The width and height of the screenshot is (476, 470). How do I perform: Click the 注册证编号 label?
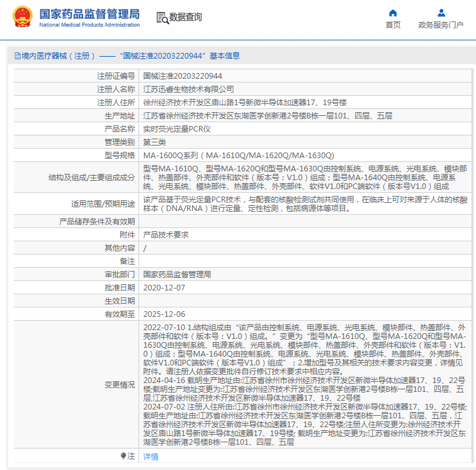tap(116, 76)
